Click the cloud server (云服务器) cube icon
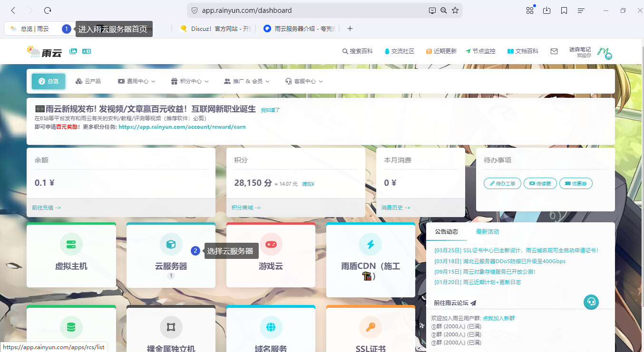644x352 pixels. 171,244
